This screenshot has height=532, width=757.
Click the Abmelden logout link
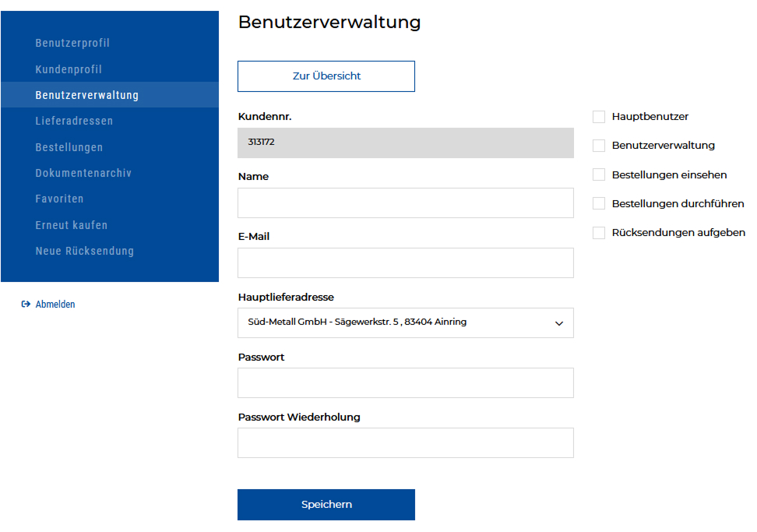click(55, 305)
